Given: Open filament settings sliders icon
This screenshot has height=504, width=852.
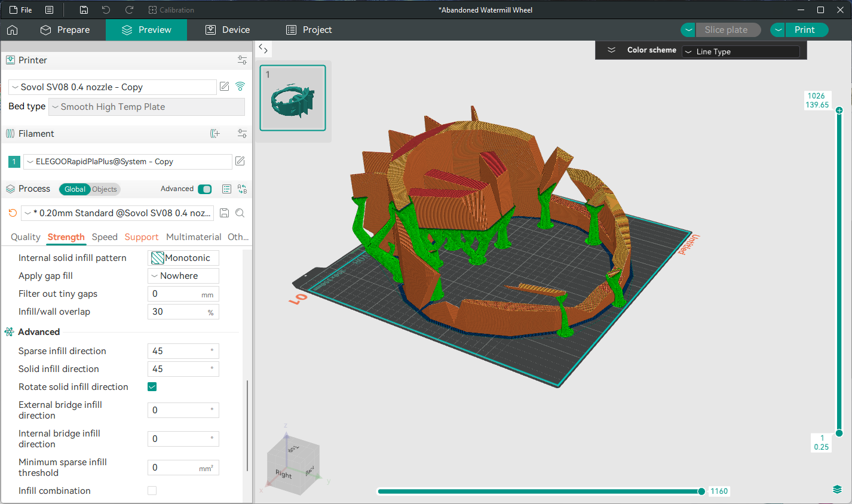Looking at the screenshot, I should pyautogui.click(x=242, y=134).
